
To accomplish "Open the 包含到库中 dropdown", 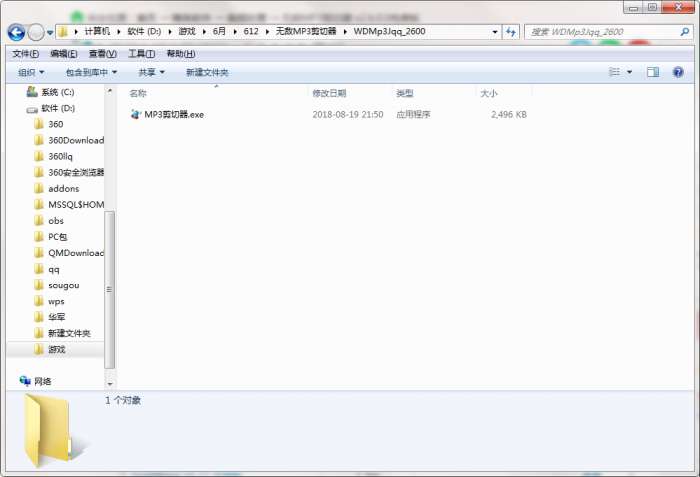I will [91, 72].
